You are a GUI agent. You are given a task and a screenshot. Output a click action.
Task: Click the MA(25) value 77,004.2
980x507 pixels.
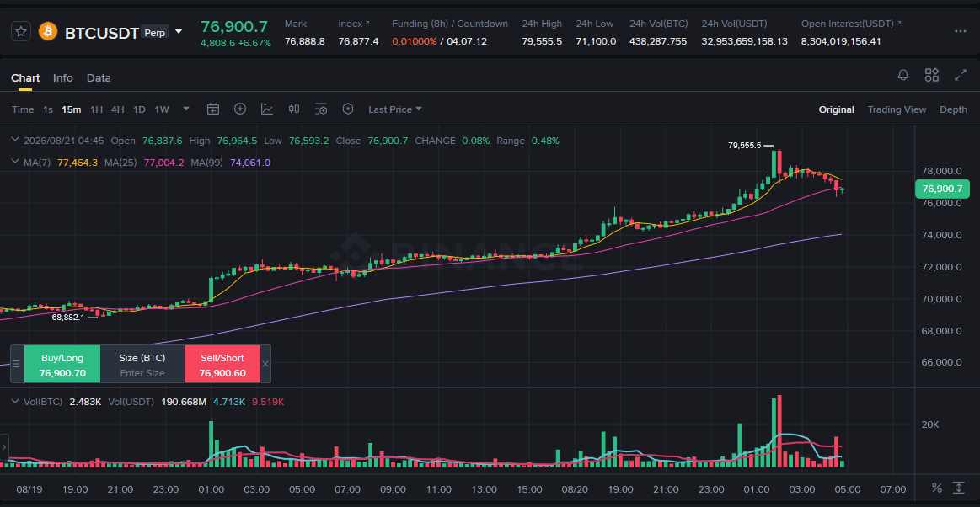coord(163,163)
